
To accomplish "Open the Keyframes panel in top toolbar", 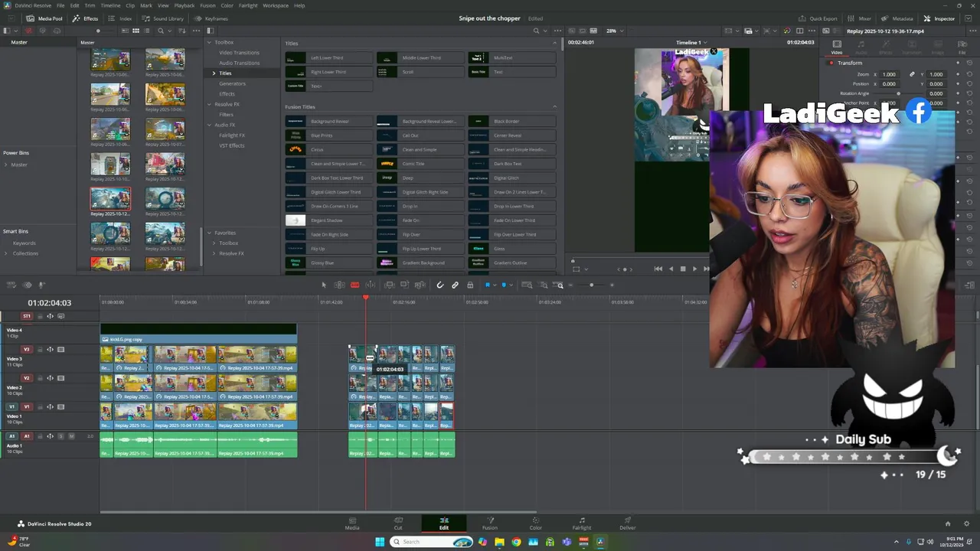I will 211,18.
